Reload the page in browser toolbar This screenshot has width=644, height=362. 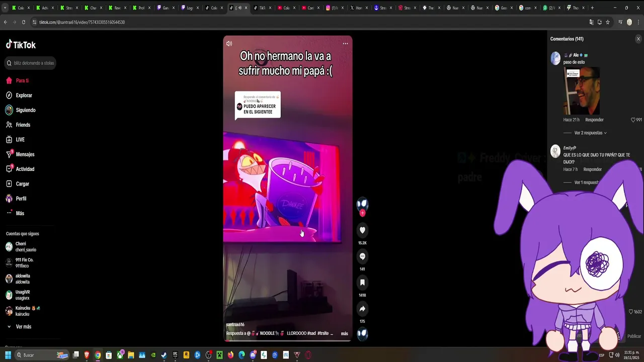click(23, 22)
